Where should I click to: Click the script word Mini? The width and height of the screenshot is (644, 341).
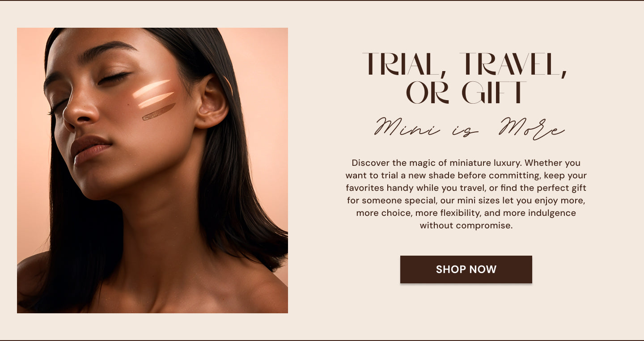407,128
